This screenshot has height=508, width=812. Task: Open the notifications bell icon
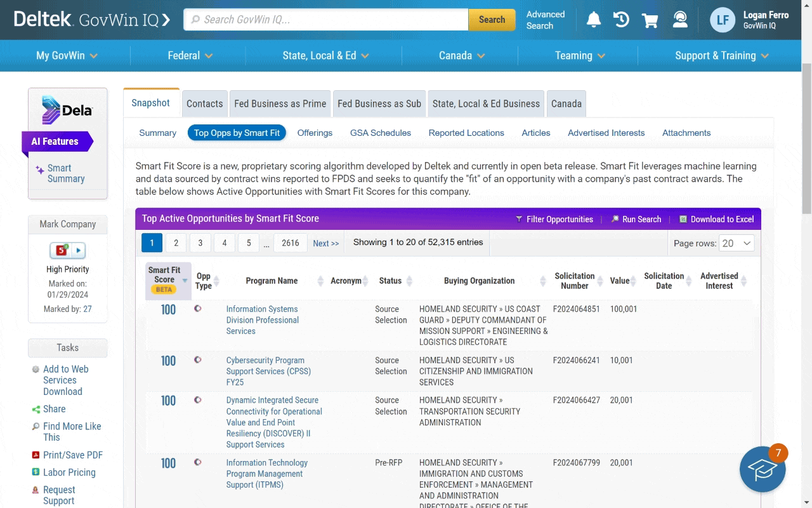tap(593, 20)
